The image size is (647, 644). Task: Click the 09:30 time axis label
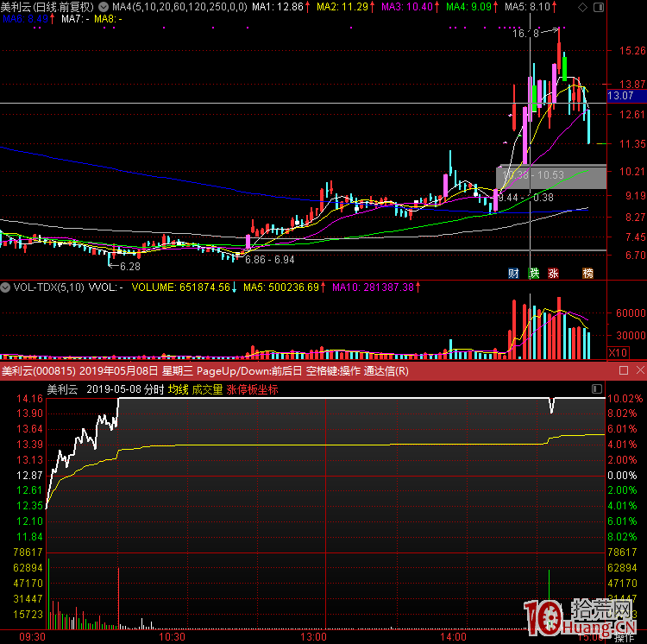coord(32,637)
